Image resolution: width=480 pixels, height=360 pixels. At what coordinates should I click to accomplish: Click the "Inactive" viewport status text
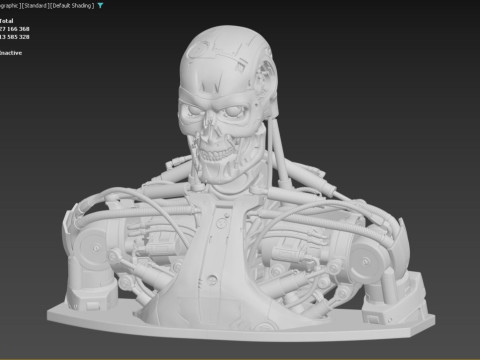click(11, 53)
